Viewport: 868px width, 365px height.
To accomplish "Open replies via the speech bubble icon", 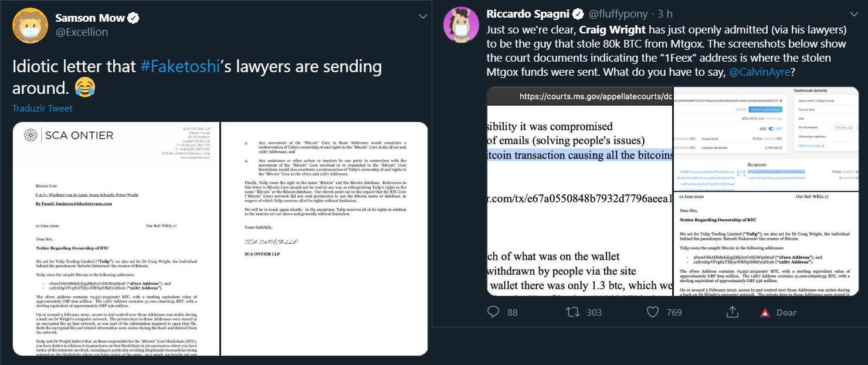I will tap(492, 312).
